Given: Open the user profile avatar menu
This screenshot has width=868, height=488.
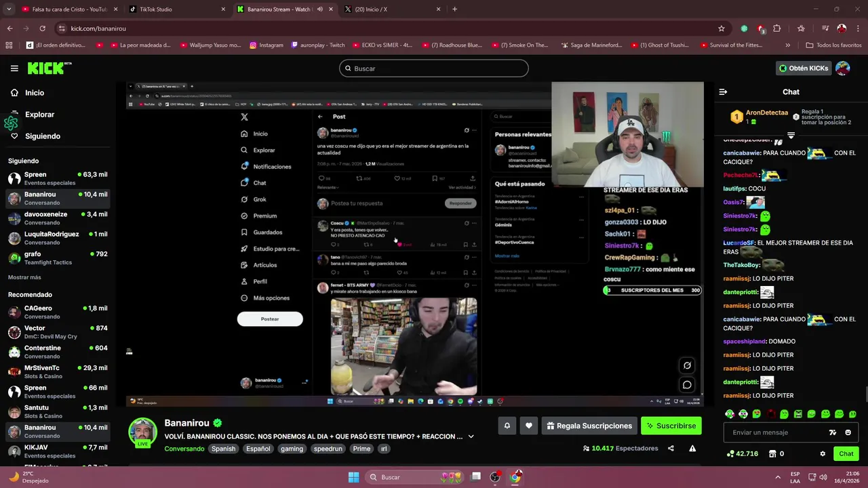Looking at the screenshot, I should (x=843, y=68).
